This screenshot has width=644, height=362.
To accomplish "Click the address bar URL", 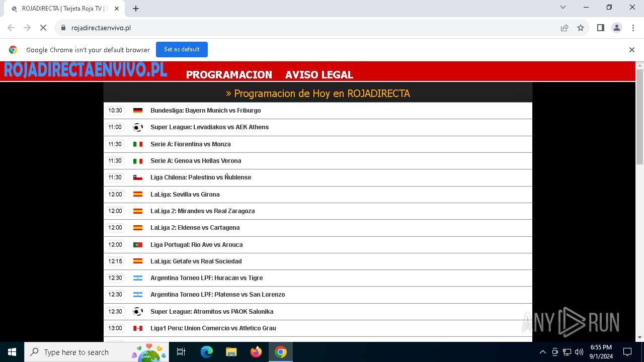I will coord(101,28).
